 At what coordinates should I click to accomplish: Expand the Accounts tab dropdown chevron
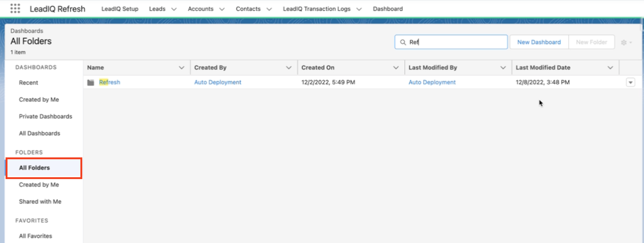(x=222, y=9)
